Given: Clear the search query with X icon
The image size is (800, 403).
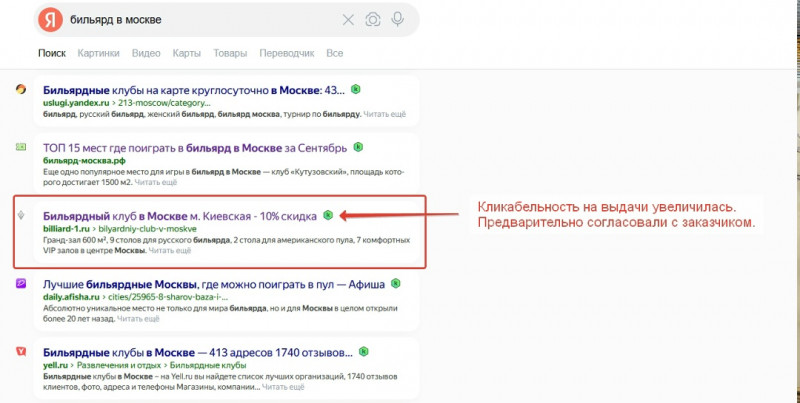Looking at the screenshot, I should coord(348,20).
